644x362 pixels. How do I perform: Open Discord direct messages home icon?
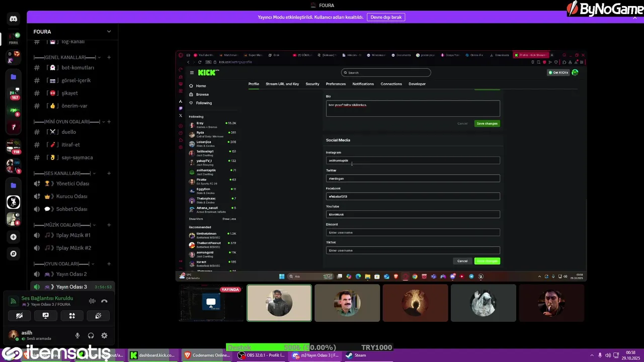[14, 19]
